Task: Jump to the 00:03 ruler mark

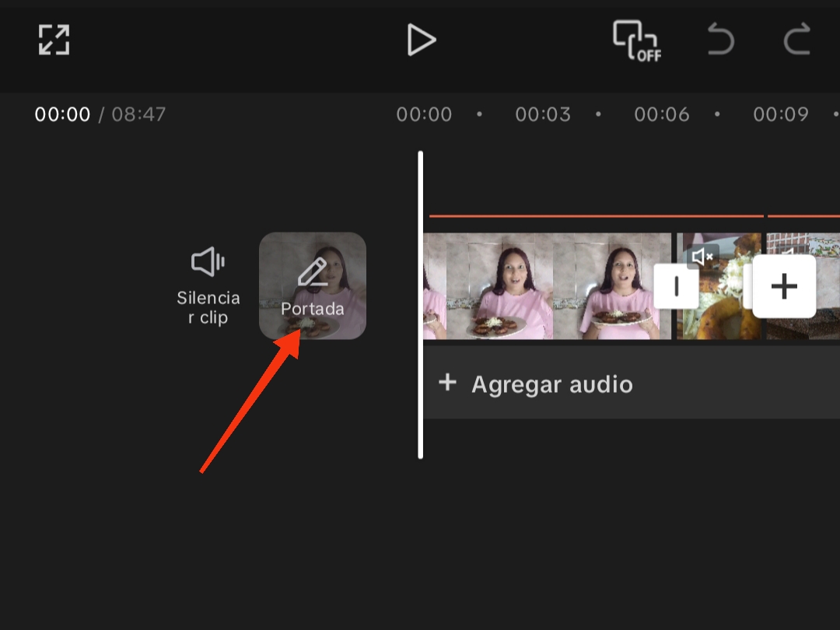Action: coord(543,114)
